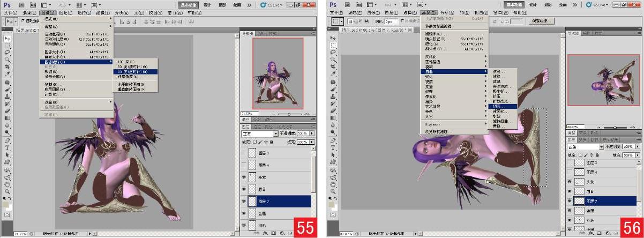
Task: Select the Gradient tool in the right window
Action: 333,117
